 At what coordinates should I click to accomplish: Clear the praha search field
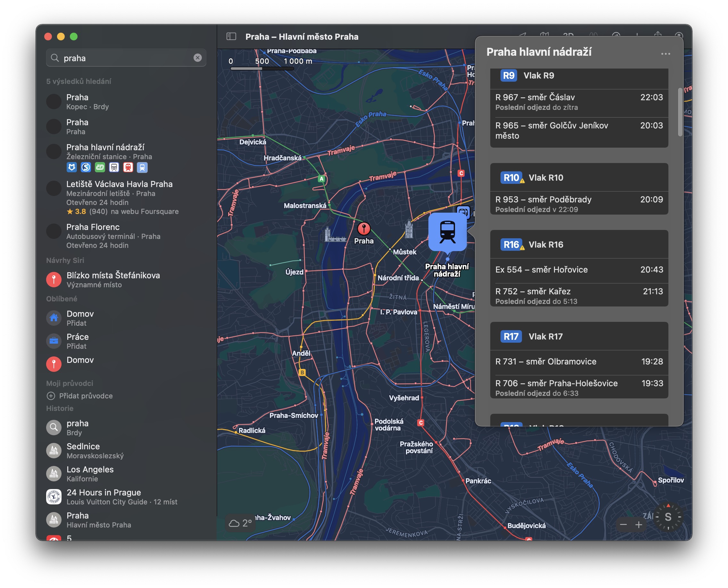[x=198, y=58]
